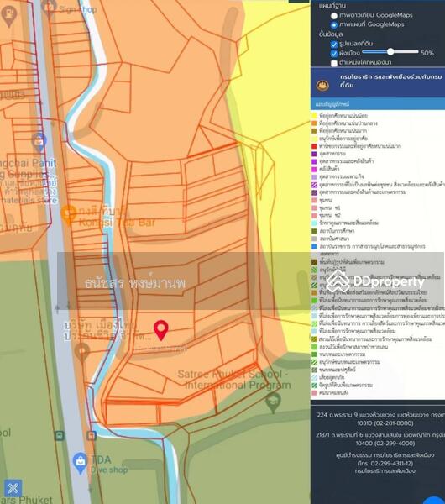Open the TDA Dive shop marker
This screenshot has height=504, width=445.
[x=80, y=463]
